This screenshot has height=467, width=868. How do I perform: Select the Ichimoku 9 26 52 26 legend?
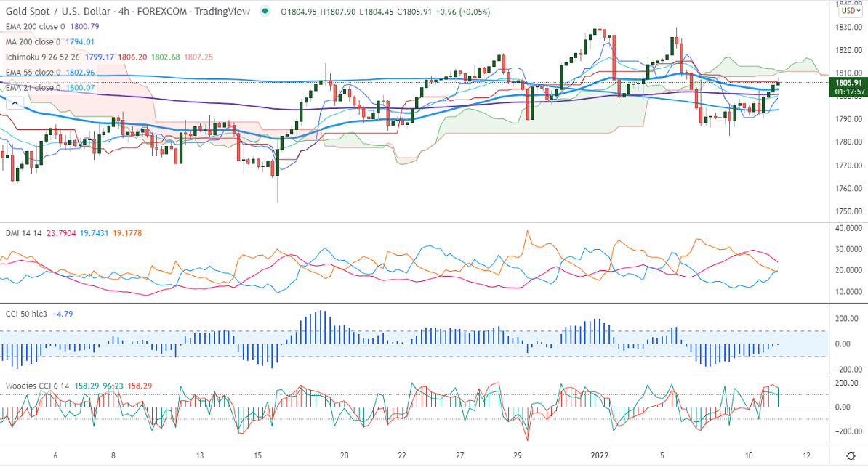click(x=43, y=57)
